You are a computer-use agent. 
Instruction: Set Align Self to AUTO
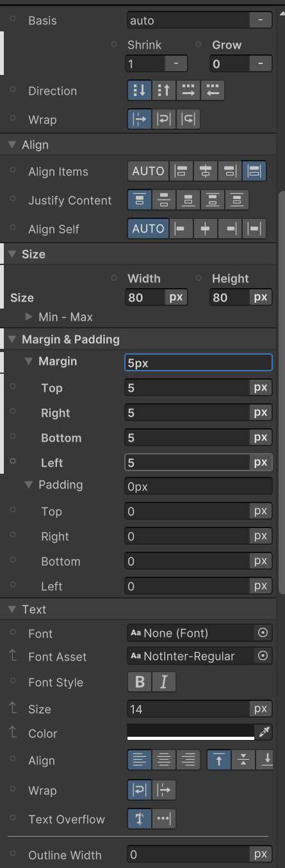[x=148, y=229]
